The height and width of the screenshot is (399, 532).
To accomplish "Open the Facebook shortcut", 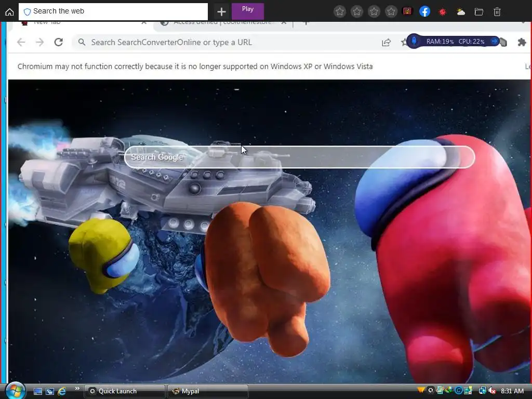I will coord(425,11).
